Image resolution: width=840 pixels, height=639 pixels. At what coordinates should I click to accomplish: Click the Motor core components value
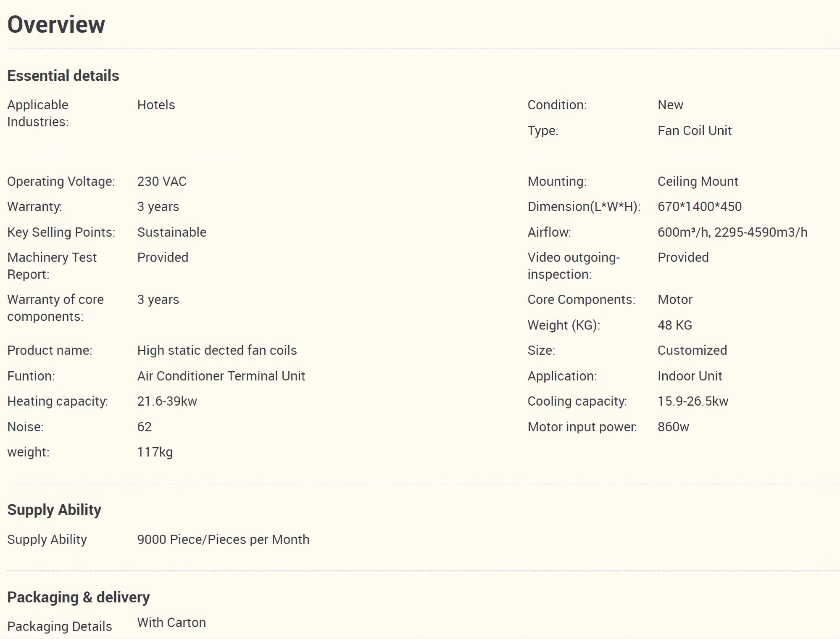tap(674, 299)
